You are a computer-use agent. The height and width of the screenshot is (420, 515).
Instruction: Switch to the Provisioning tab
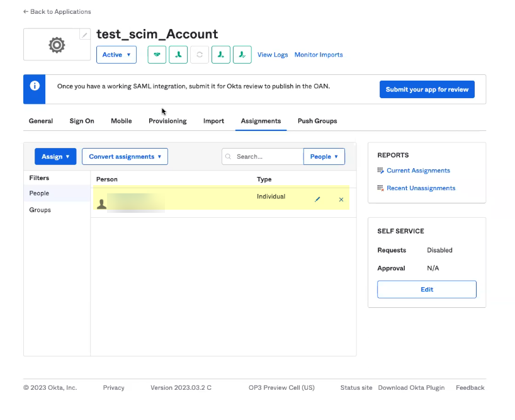pyautogui.click(x=167, y=121)
